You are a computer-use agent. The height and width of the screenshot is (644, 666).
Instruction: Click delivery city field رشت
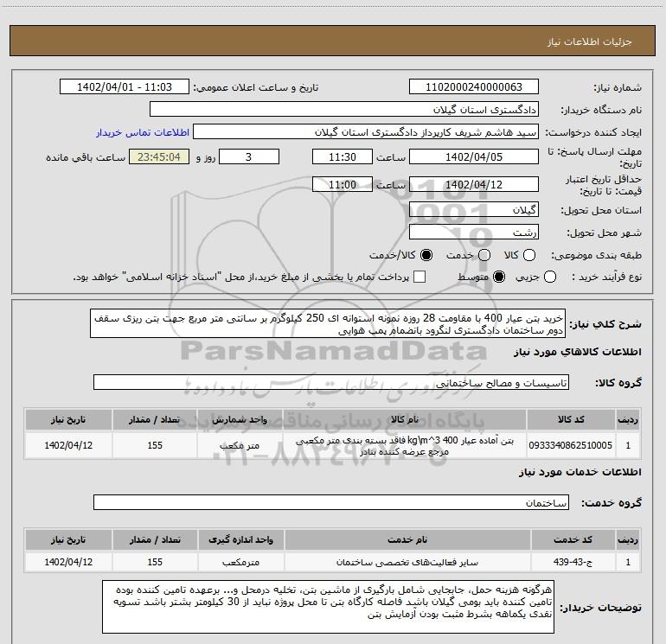pyautogui.click(x=474, y=232)
